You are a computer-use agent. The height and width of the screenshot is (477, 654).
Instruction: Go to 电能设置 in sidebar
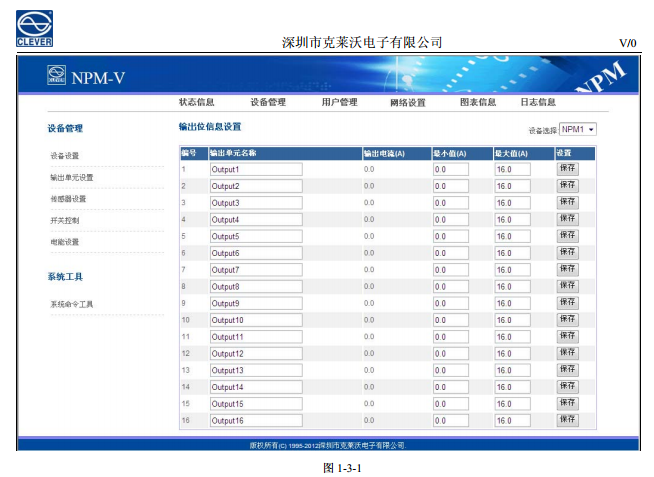click(65, 242)
